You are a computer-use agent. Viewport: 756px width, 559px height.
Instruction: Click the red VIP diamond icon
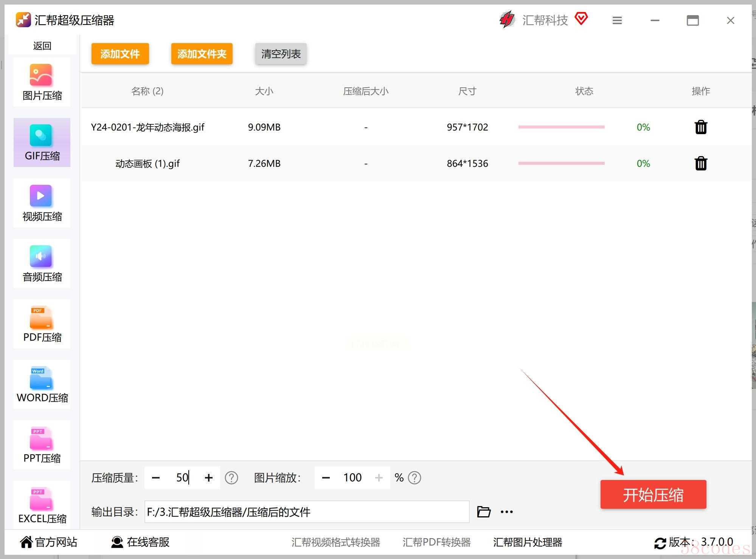point(581,18)
